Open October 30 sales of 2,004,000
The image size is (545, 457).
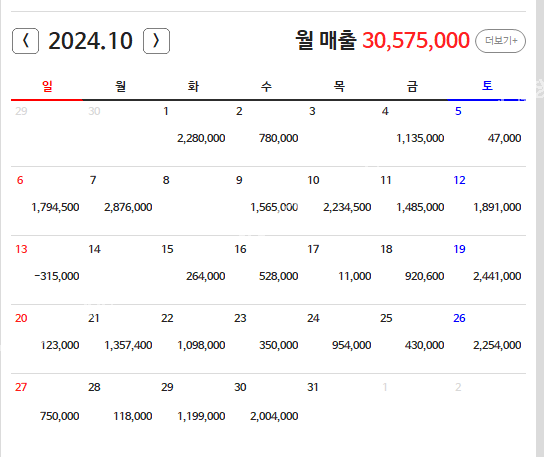coord(274,416)
